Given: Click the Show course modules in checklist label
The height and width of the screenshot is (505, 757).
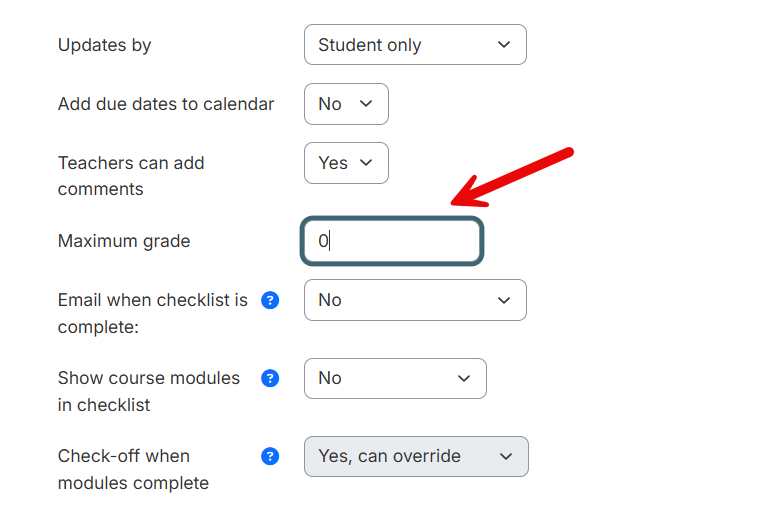Looking at the screenshot, I should point(149,391).
